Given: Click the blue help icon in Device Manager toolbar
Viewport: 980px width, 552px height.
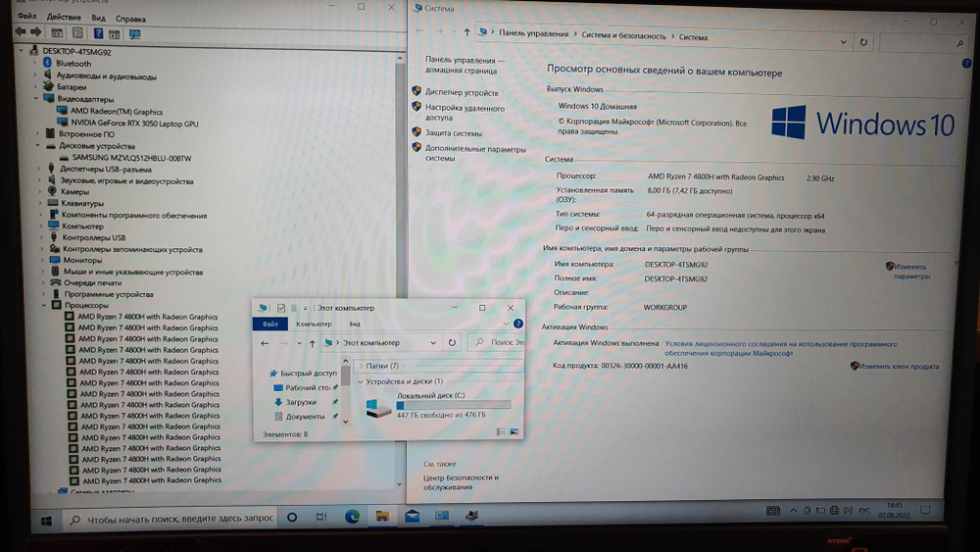Looking at the screenshot, I should 98,33.
